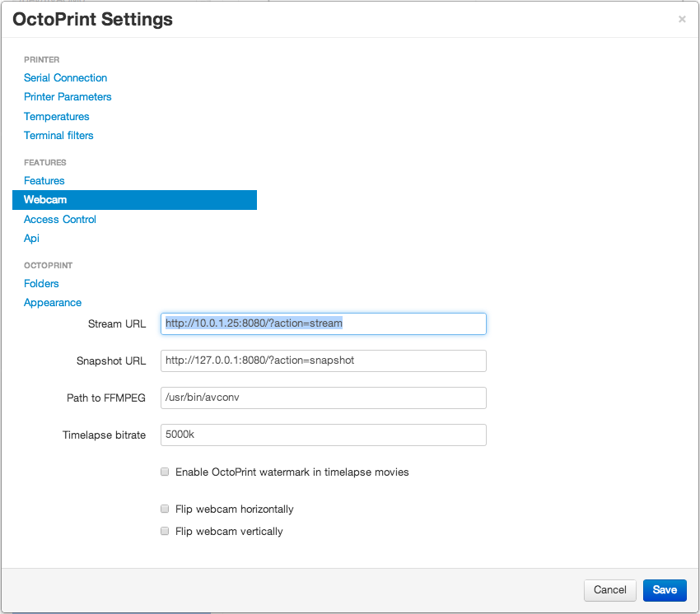Click the Stream URL input field
Screen dimensions: 700x614
click(323, 323)
